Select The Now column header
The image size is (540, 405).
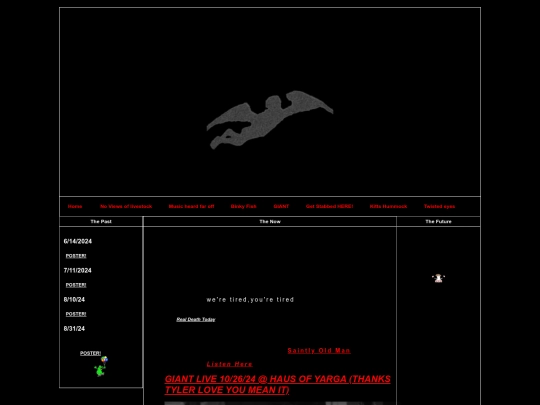point(270,221)
